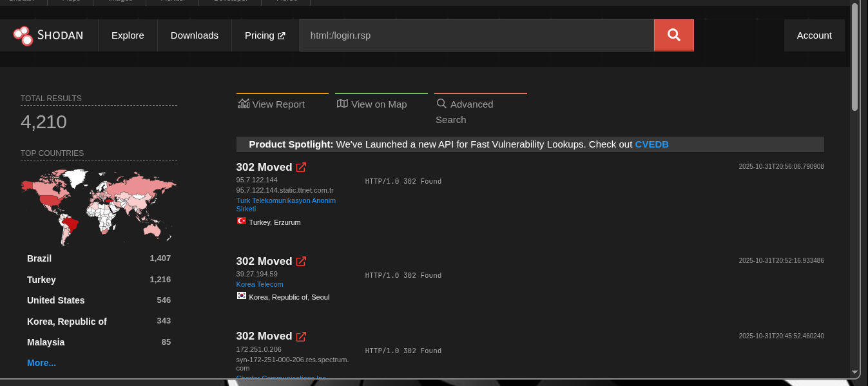This screenshot has height=386, width=868.
Task: Open the Explore menu
Action: [x=128, y=35]
